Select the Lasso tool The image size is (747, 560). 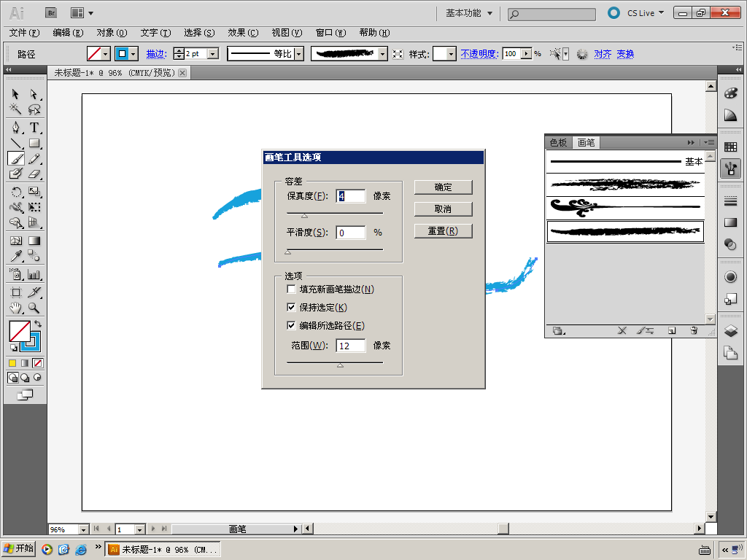click(34, 109)
